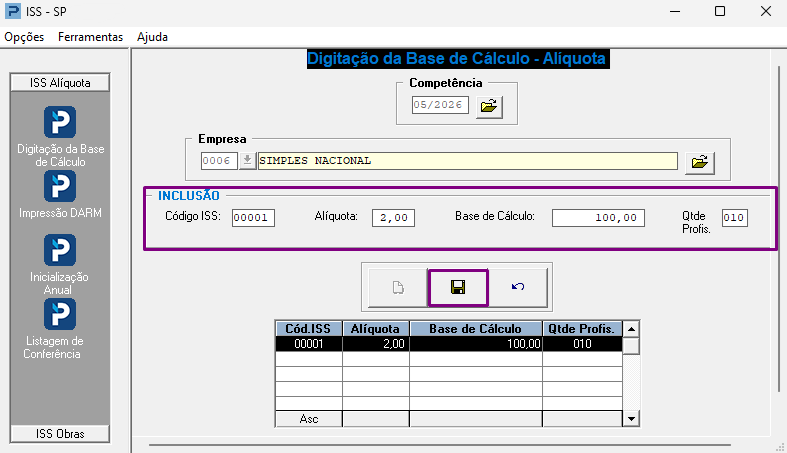Click the Alíquota input field
This screenshot has width=787, height=453.
[393, 218]
